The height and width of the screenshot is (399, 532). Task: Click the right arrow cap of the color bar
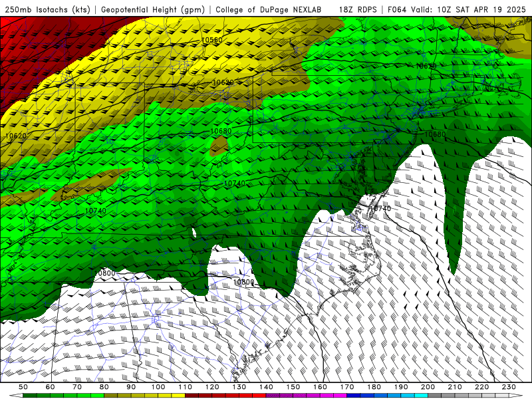click(x=516, y=396)
